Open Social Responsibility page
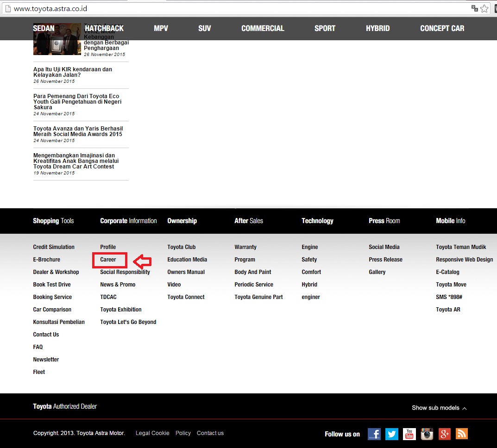Screen dimensions: 497x448 click(x=125, y=272)
